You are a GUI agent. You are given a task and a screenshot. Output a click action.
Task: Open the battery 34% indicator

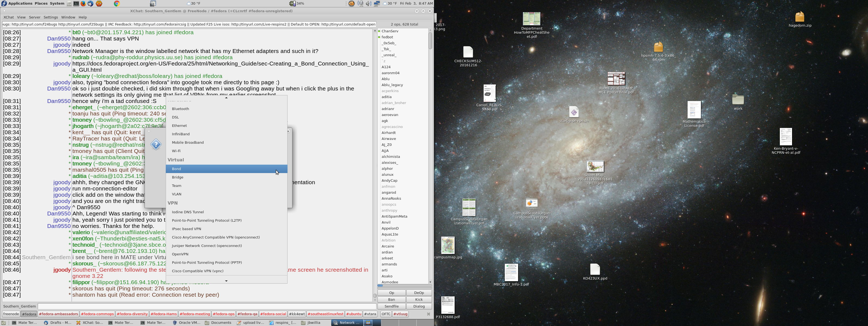point(296,3)
